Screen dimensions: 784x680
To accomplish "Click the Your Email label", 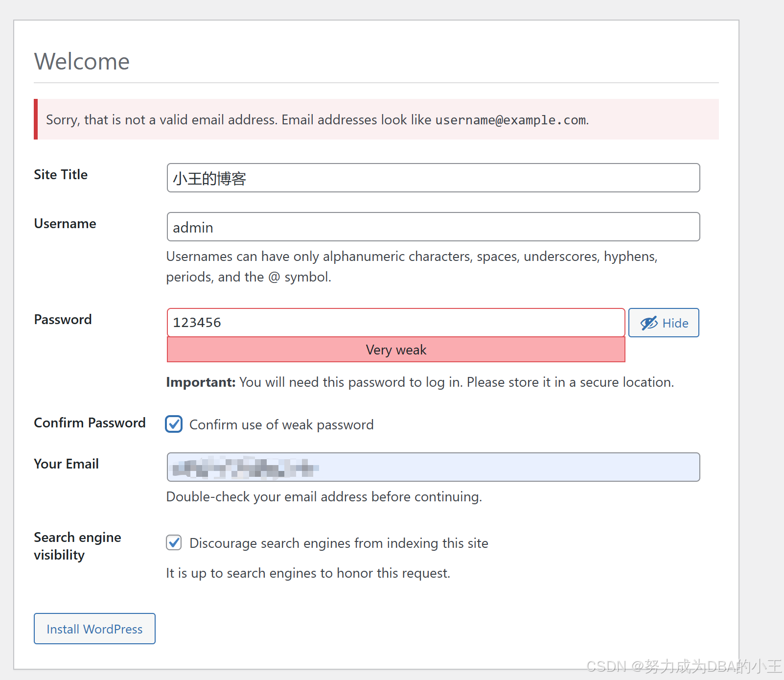I will (x=66, y=464).
